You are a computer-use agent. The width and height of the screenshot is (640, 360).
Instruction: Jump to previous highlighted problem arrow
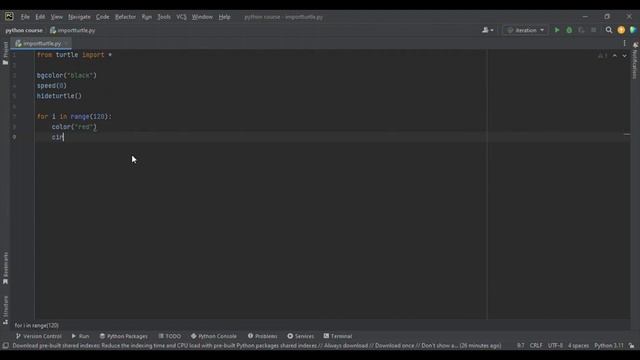point(615,56)
